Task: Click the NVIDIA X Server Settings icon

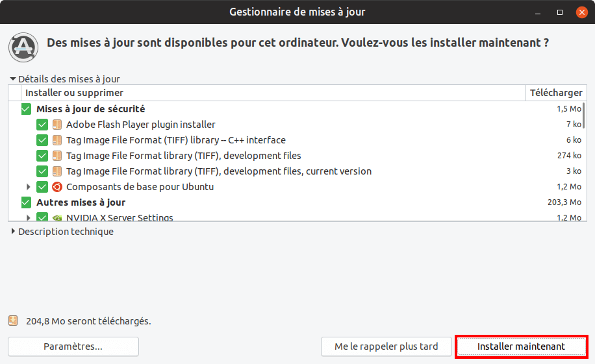Action: click(x=57, y=217)
